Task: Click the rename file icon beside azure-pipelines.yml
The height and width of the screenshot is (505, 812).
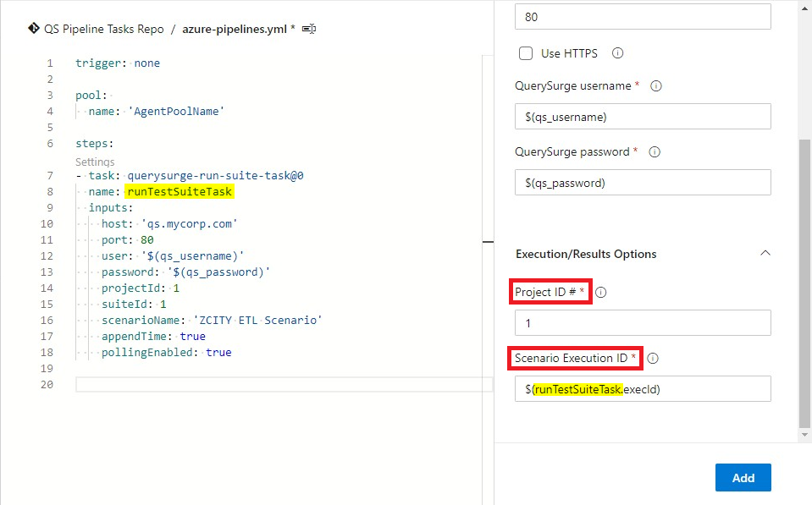Action: point(309,29)
